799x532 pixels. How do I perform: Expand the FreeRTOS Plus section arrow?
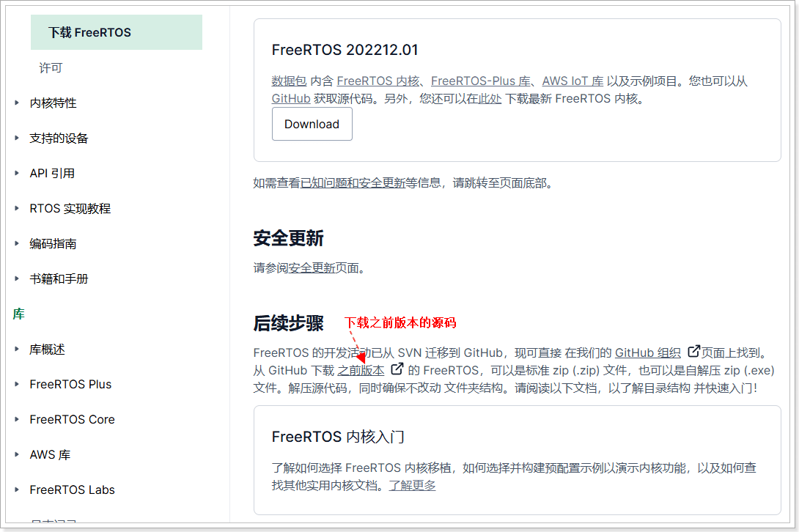pos(17,384)
